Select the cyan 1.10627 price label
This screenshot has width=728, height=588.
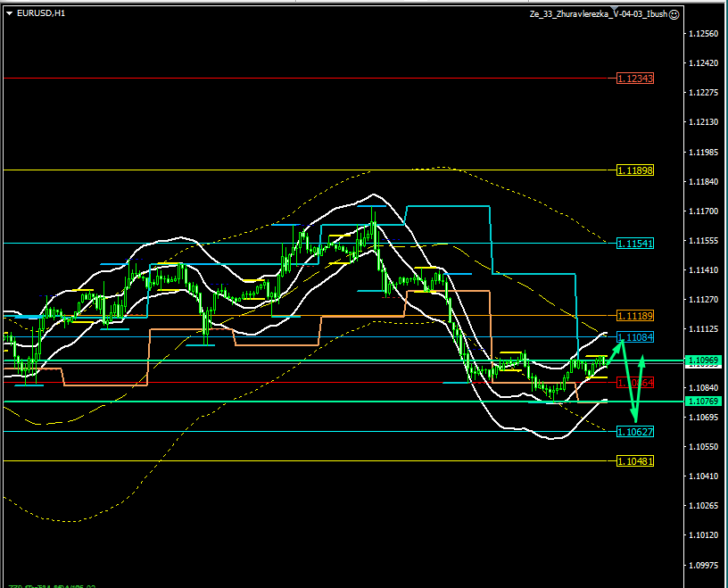click(635, 432)
